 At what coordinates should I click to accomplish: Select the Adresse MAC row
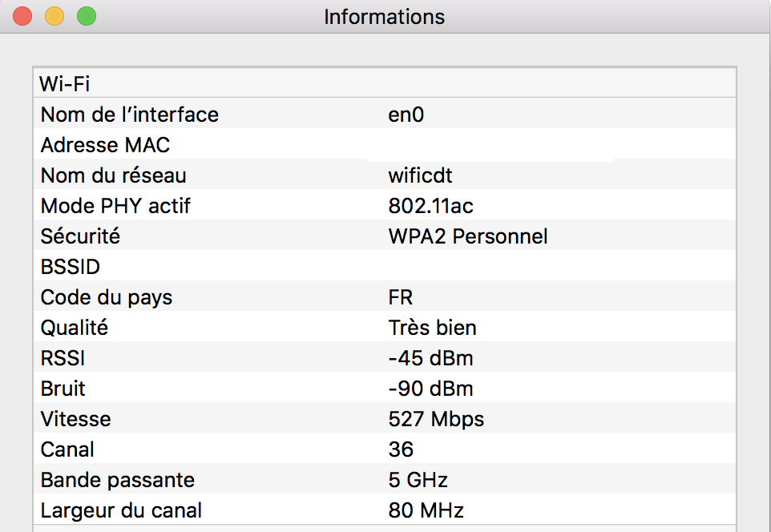pos(385,144)
